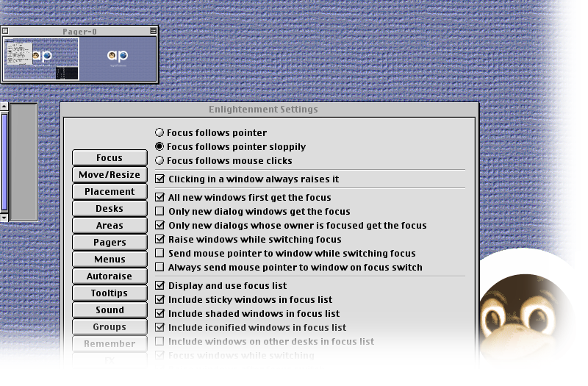Toggle Display and use focus list

click(159, 285)
